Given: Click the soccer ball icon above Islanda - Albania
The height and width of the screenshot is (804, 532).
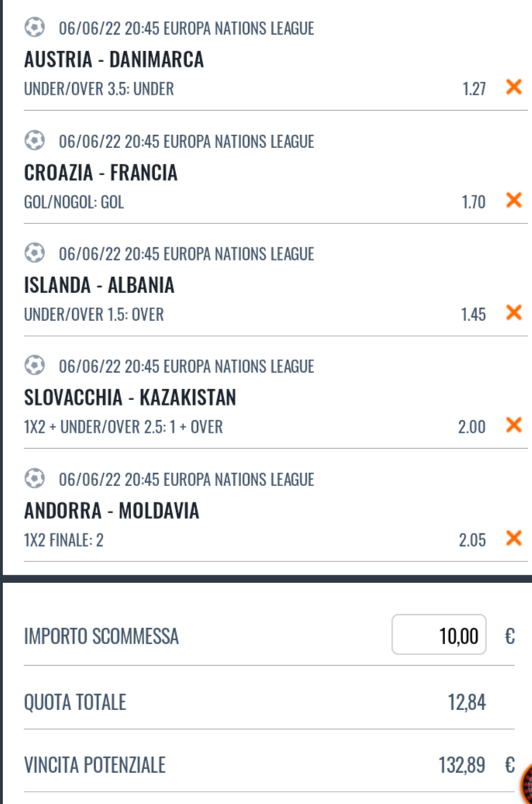Looking at the screenshot, I should [x=34, y=254].
